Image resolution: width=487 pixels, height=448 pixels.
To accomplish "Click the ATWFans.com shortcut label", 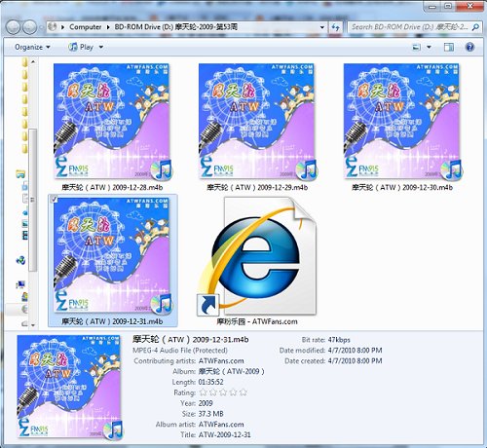I will (x=257, y=321).
